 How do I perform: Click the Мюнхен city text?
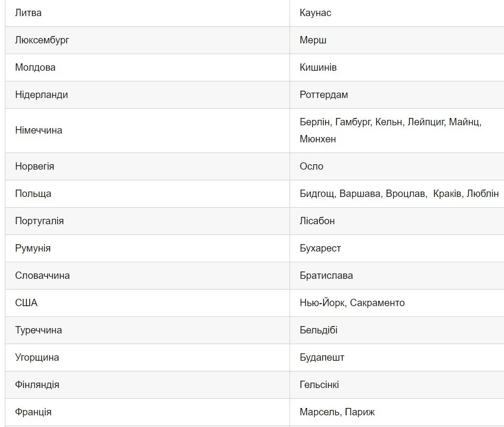coord(318,139)
